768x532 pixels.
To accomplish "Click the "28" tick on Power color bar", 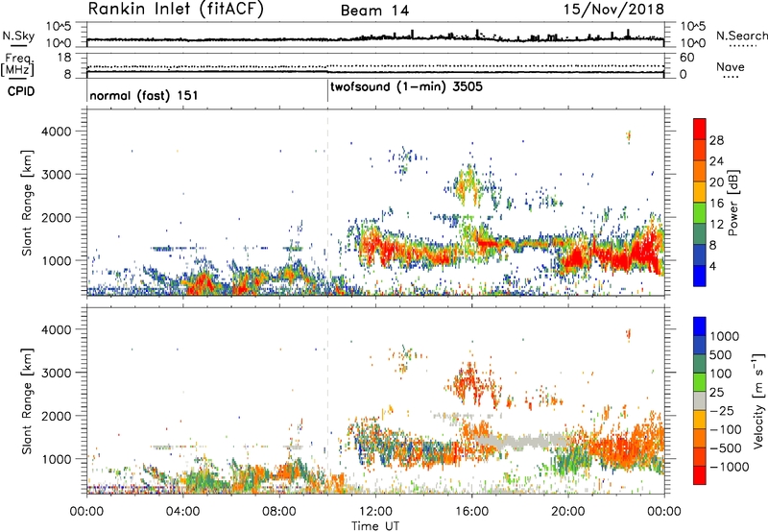I will pyautogui.click(x=716, y=140).
